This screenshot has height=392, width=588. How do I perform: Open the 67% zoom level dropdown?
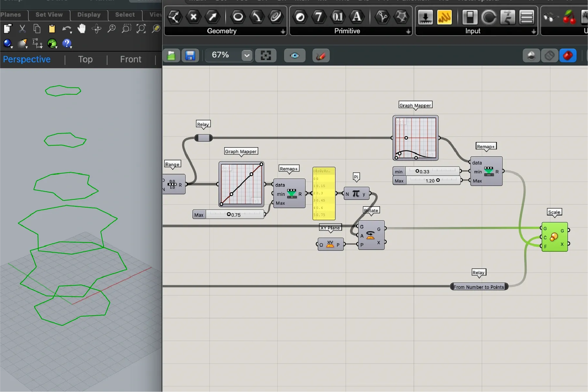click(x=247, y=55)
